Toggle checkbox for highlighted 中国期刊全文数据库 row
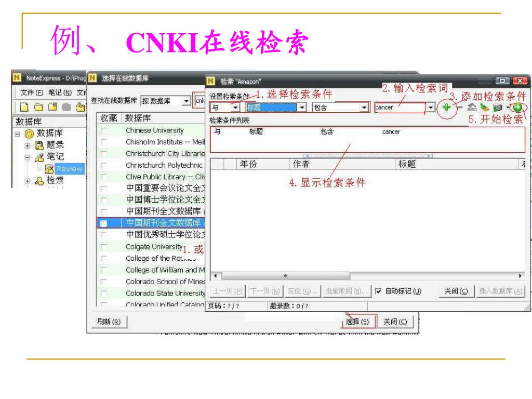The image size is (532, 399). tap(103, 223)
